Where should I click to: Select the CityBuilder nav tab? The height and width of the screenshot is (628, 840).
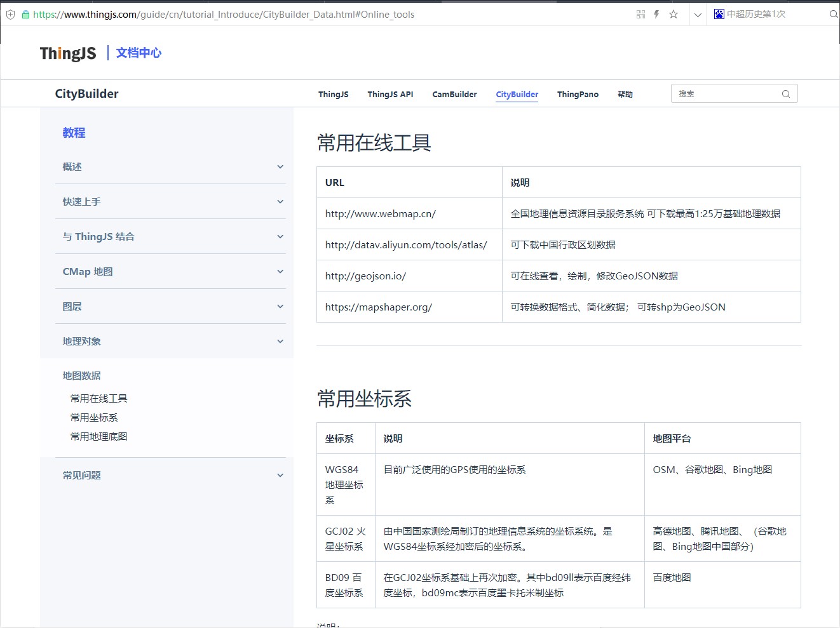coord(517,94)
